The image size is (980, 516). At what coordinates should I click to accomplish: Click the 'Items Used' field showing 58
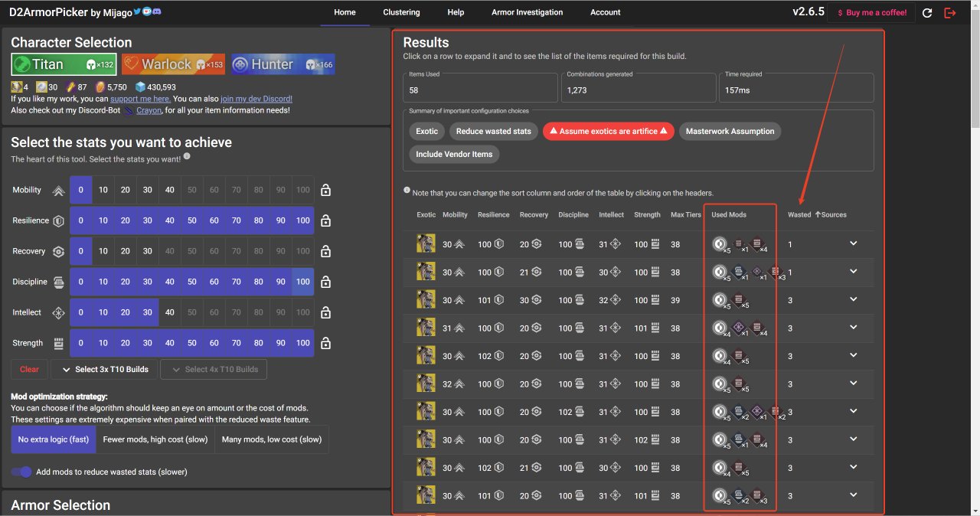click(x=480, y=87)
